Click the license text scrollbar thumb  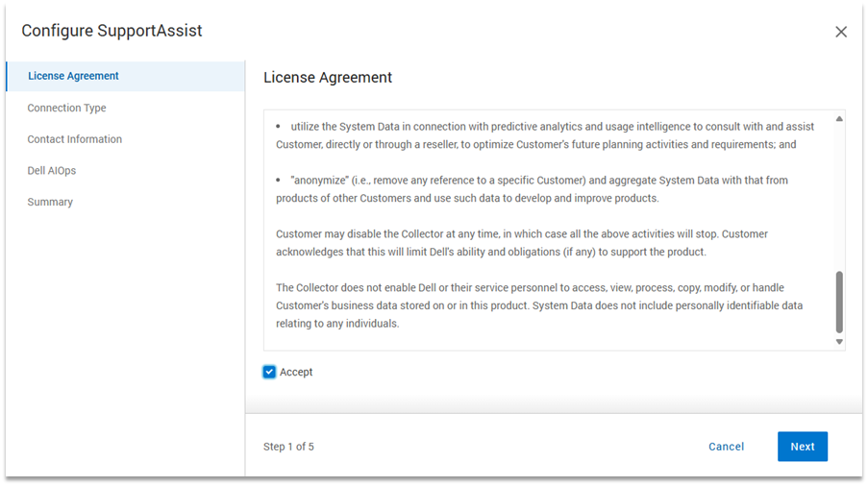[x=839, y=302]
